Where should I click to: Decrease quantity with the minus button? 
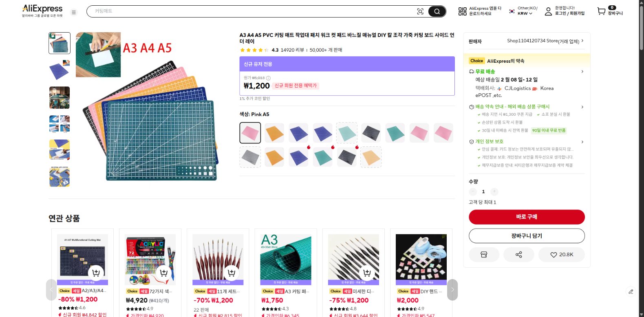(x=473, y=192)
